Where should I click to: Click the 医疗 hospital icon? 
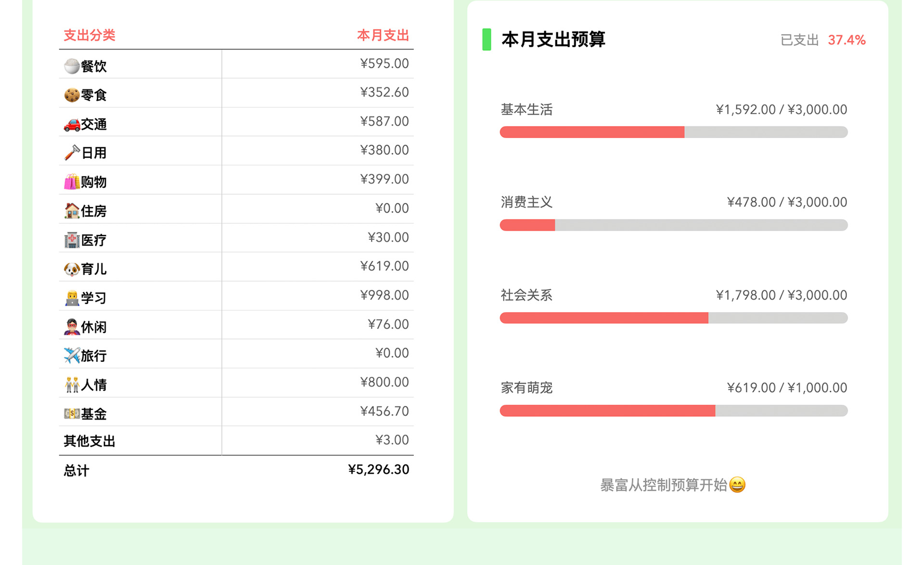[x=71, y=240]
